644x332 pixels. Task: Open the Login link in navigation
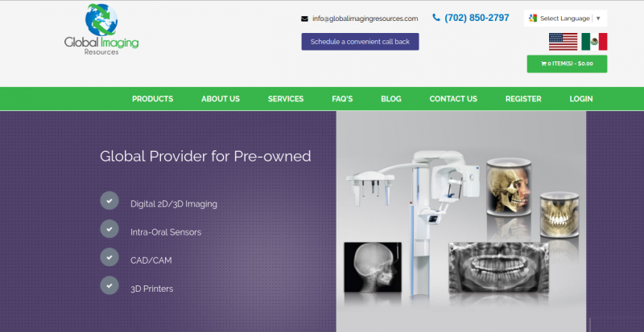(580, 99)
